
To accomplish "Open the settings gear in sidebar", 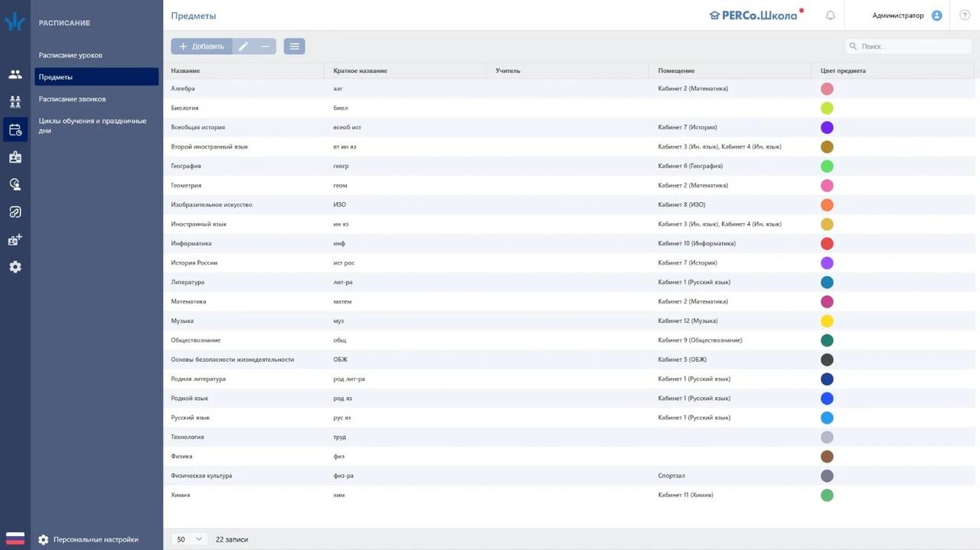I will [x=15, y=267].
